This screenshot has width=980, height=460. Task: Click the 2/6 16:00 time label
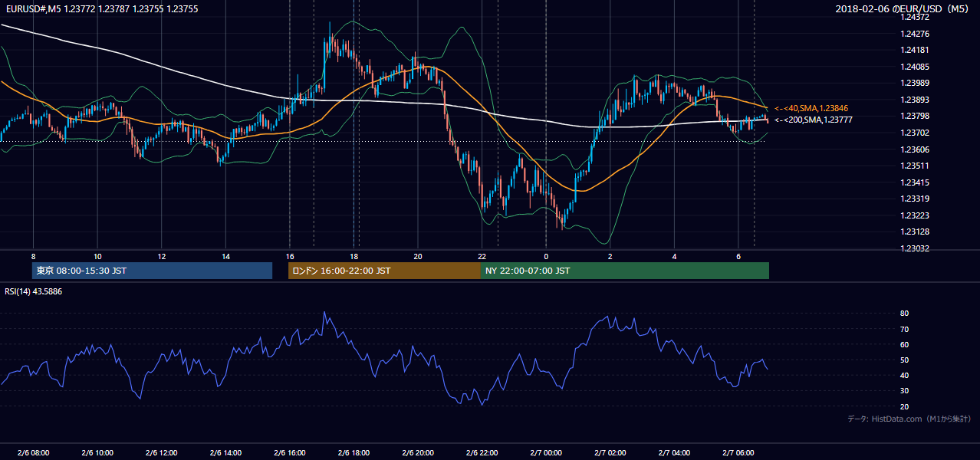tap(290, 452)
